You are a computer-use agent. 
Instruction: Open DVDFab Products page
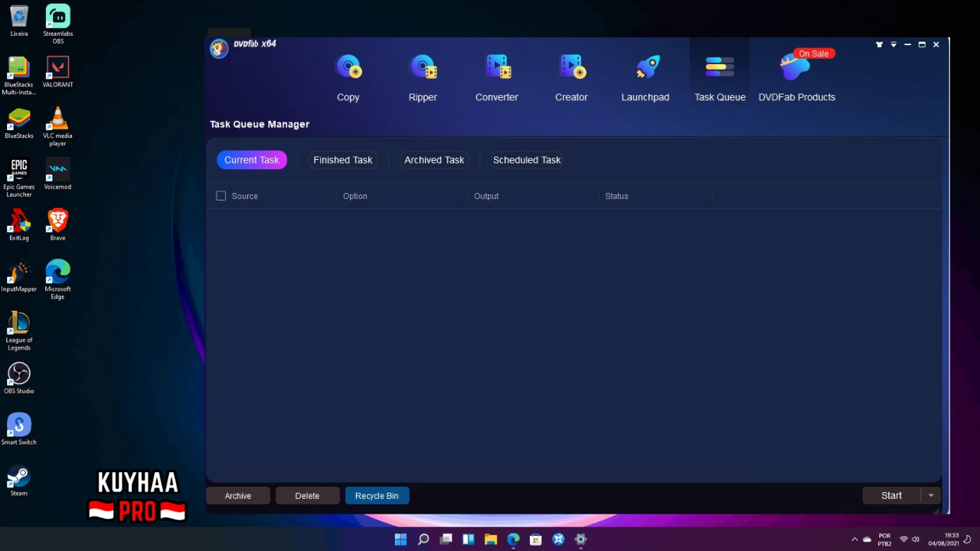797,78
